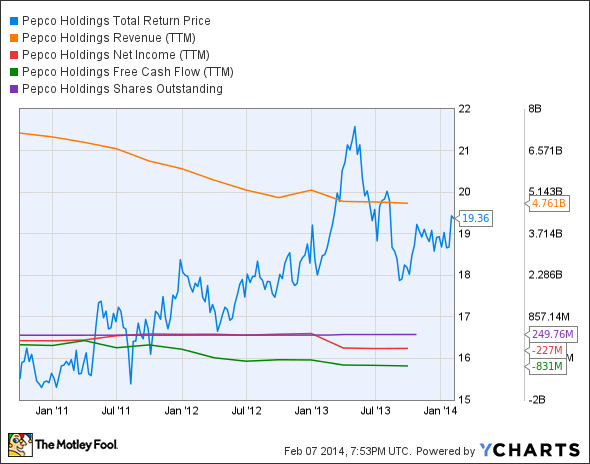Click the 6.571B right axis label
This screenshot has width=590, height=464.
pyautogui.click(x=545, y=151)
